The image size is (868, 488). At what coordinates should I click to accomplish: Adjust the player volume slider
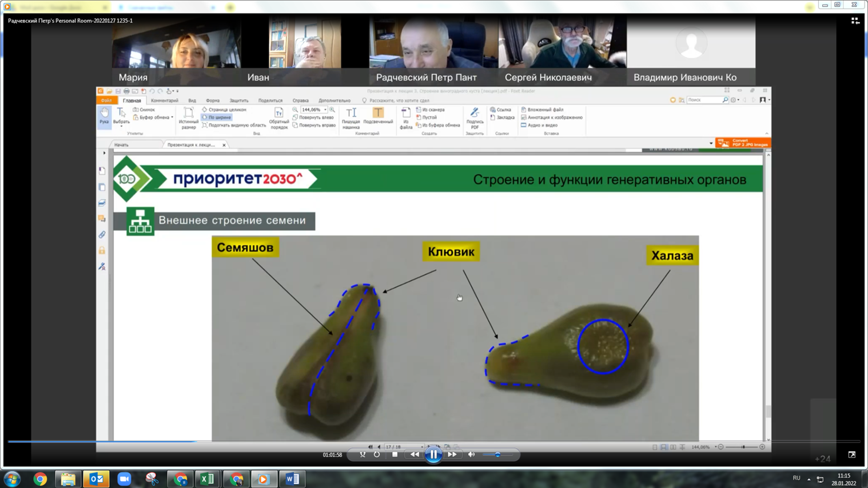click(497, 455)
